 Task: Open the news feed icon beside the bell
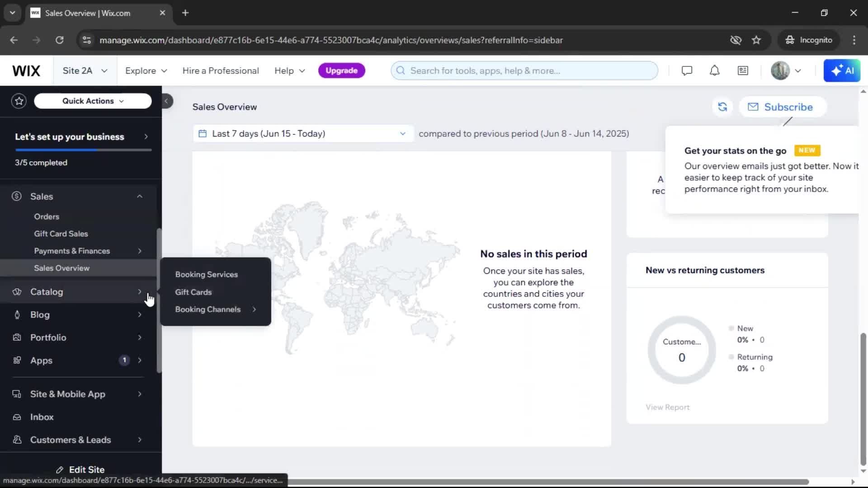click(743, 70)
